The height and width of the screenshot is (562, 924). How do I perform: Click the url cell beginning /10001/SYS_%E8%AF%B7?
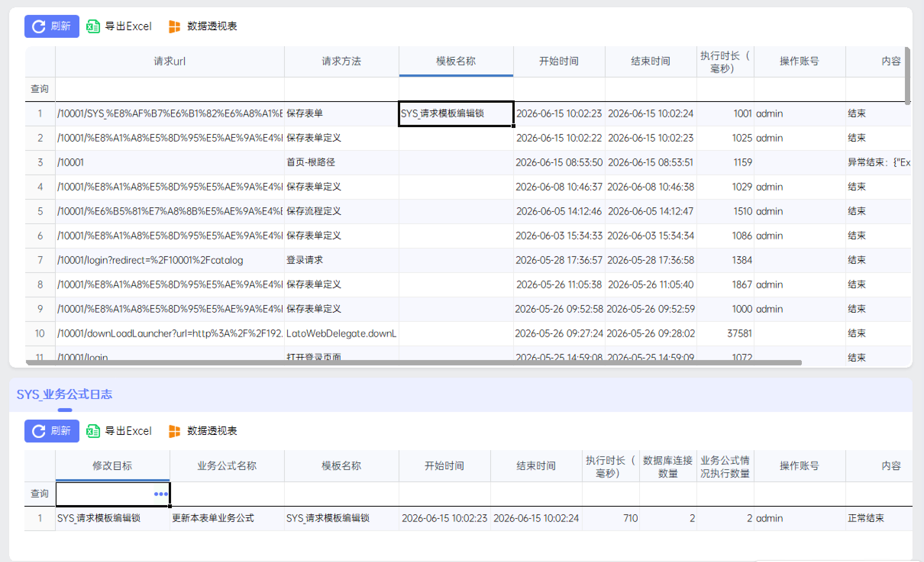(170, 114)
